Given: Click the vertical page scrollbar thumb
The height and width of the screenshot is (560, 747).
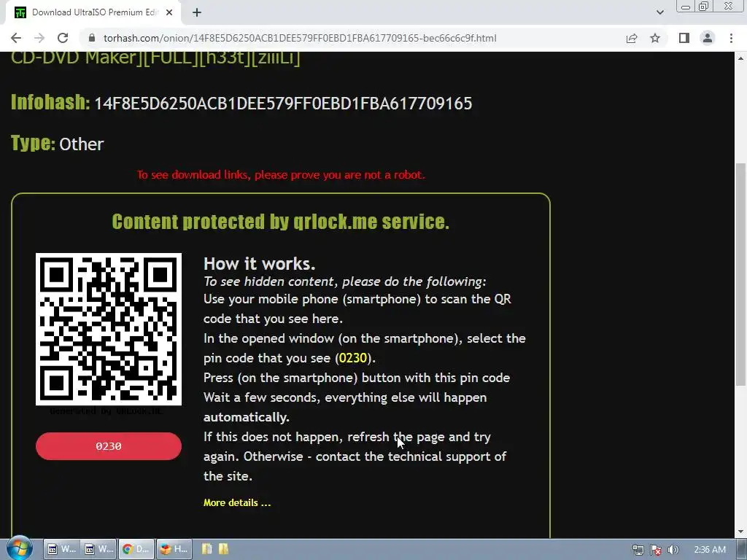Looking at the screenshot, I should 740,274.
